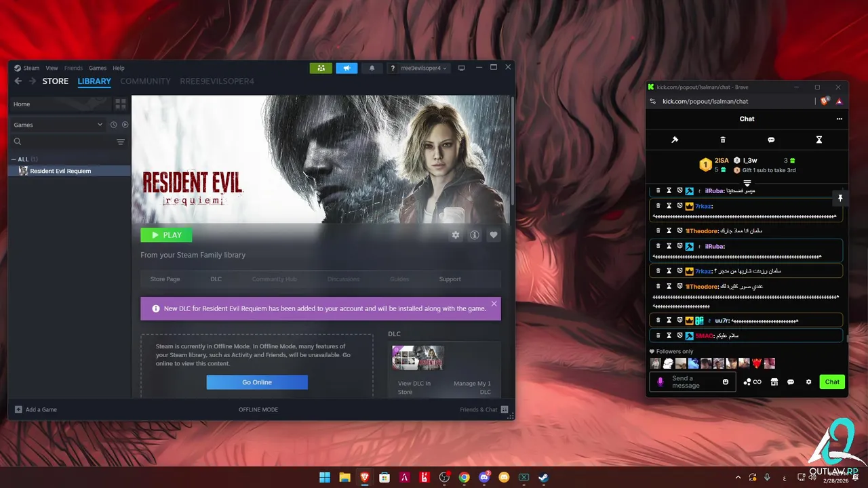Open Friends menu in Steam
This screenshot has height=488, width=868.
(x=73, y=68)
